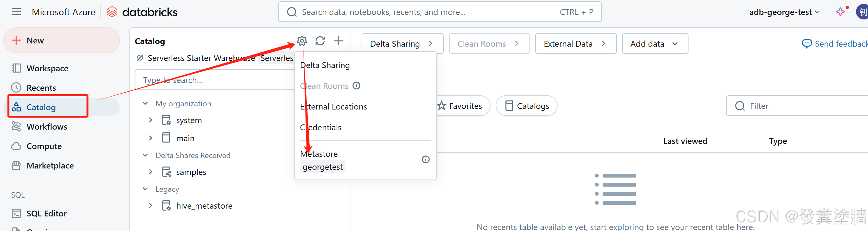
Task: Collapse the My organization section
Action: click(145, 103)
